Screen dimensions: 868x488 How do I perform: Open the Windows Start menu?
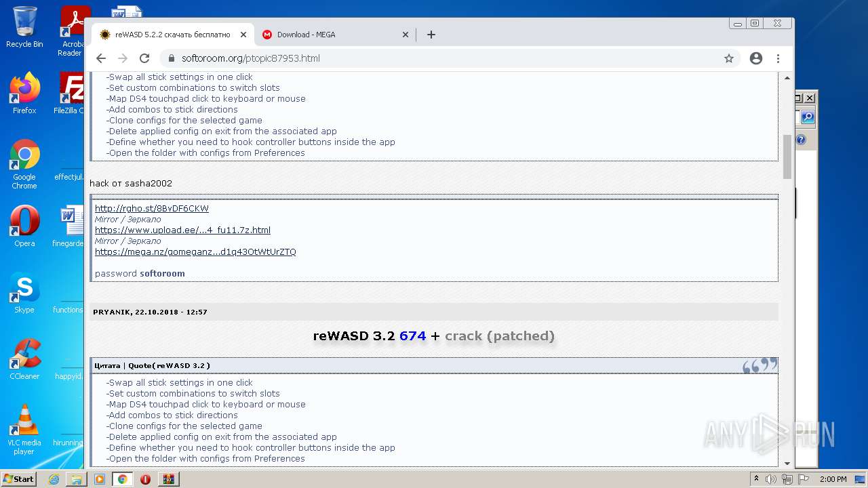pyautogui.click(x=19, y=479)
